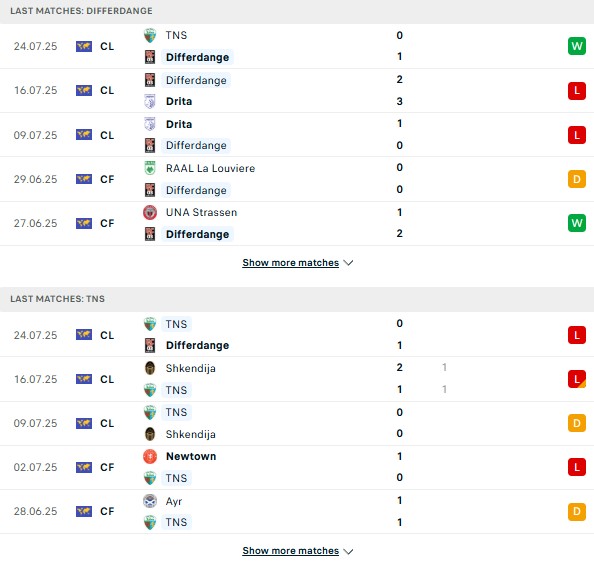Open the Newtown team name link
This screenshot has width=594, height=570.
coord(191,456)
